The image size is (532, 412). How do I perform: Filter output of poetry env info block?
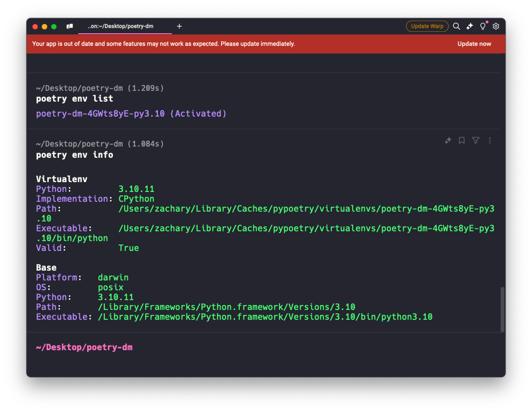coord(476,140)
